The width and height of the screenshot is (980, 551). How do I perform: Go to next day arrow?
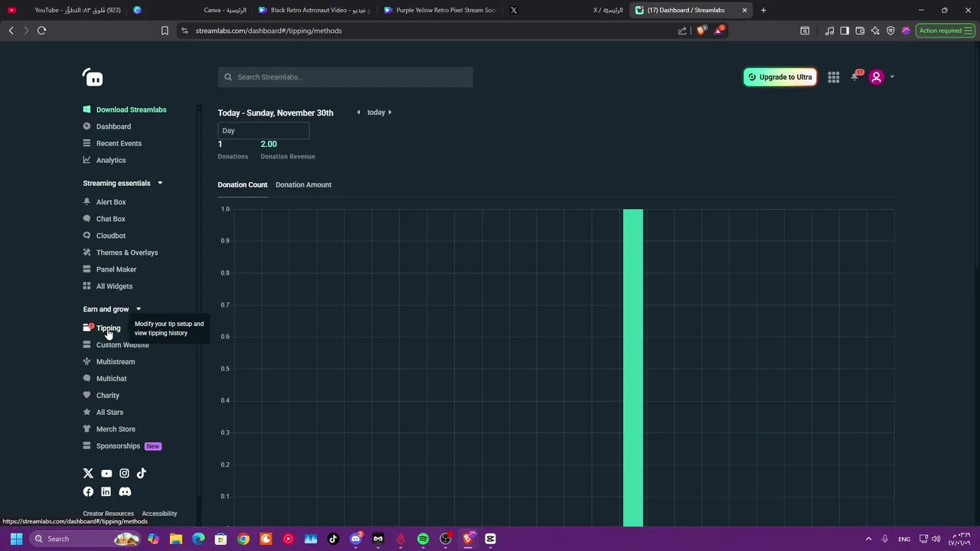click(390, 112)
